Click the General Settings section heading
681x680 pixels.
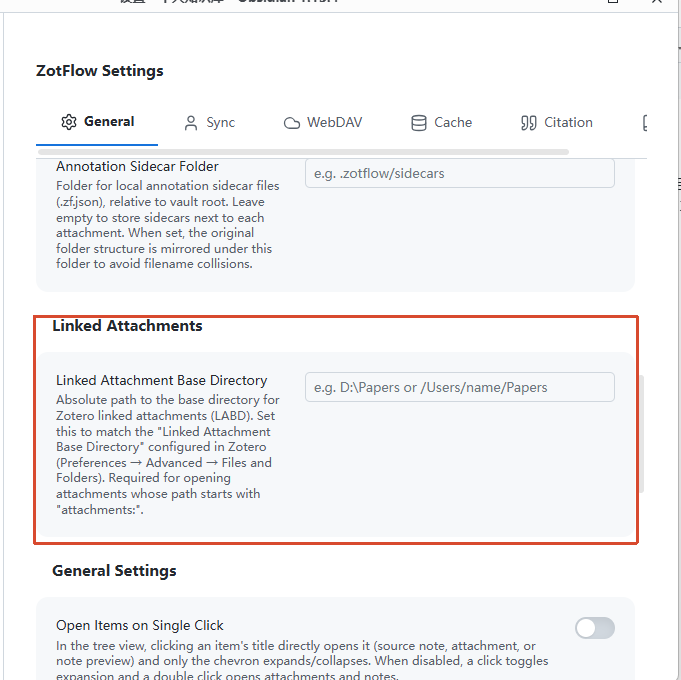(114, 571)
